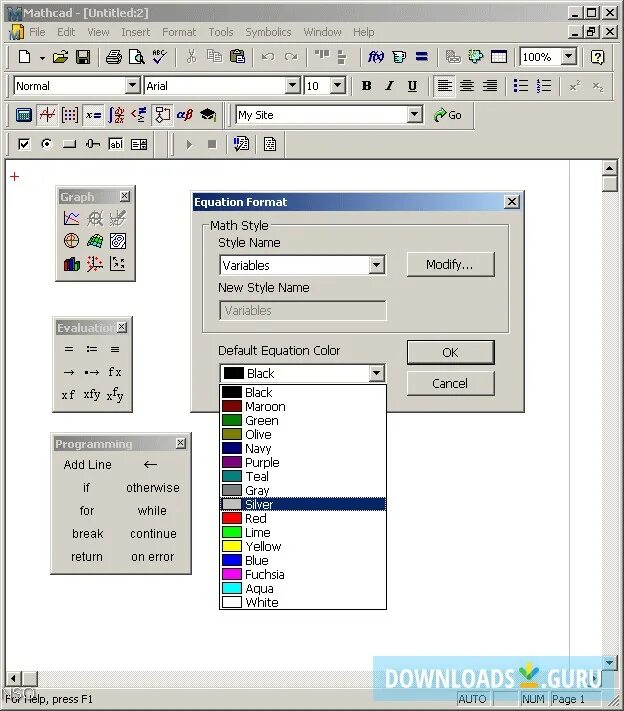Open the Symbolics menu
The width and height of the screenshot is (624, 711).
pos(268,32)
